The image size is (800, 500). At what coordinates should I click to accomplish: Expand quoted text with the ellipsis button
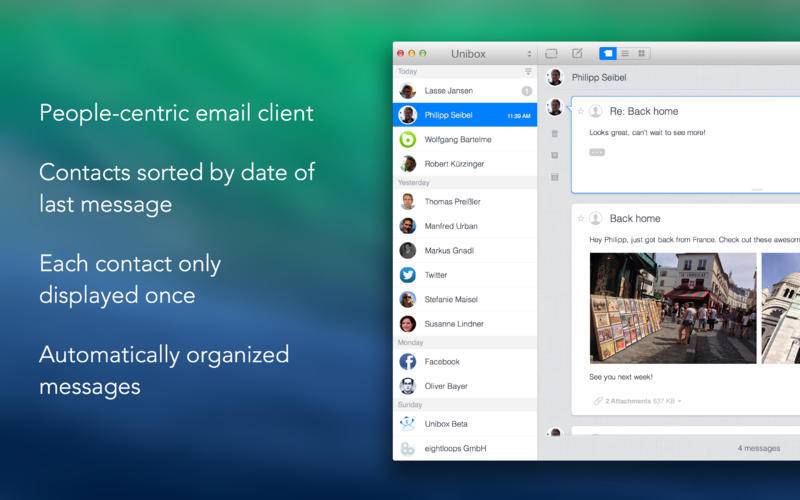(597, 152)
